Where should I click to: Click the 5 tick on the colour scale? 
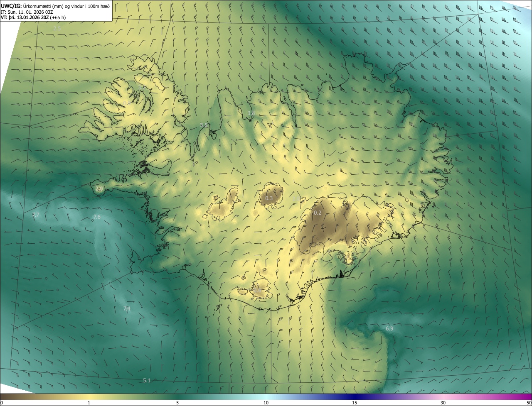pos(177,403)
